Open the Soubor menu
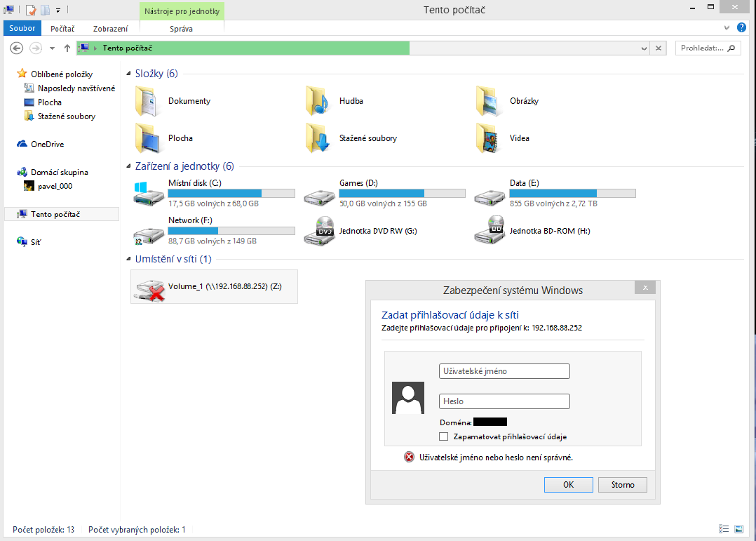The image size is (756, 541). click(x=22, y=28)
